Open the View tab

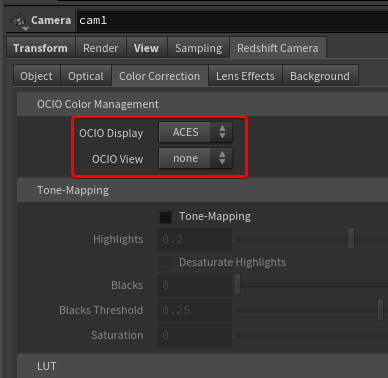[146, 48]
